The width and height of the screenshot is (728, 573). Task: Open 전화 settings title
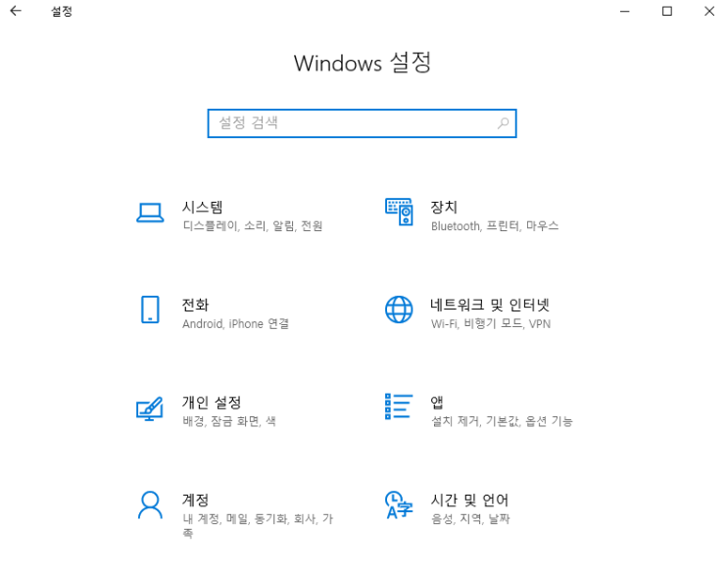(x=195, y=305)
